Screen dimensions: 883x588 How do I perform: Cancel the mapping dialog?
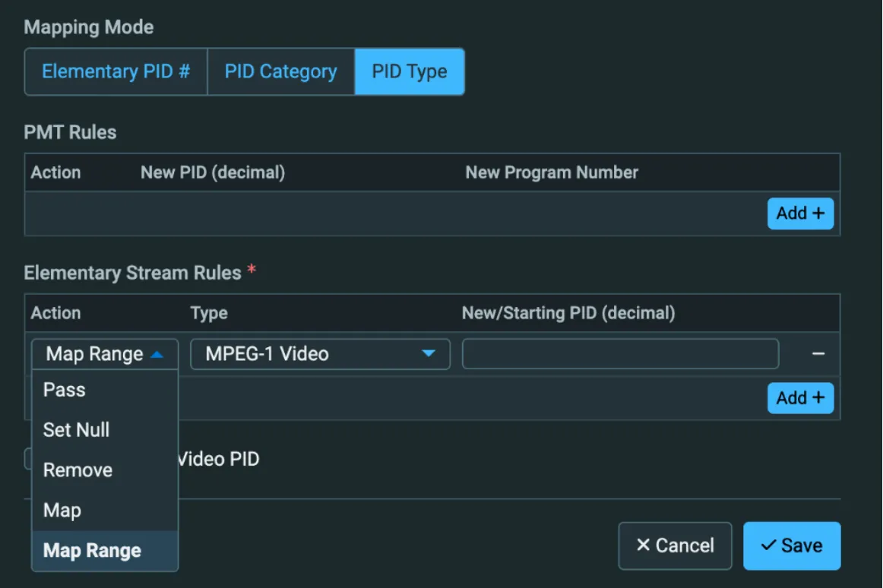[x=675, y=545]
